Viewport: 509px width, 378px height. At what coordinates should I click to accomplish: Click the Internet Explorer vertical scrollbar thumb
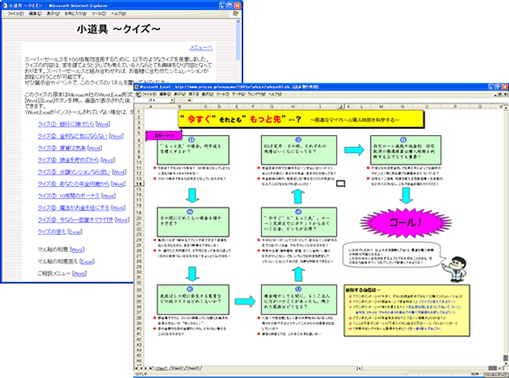pyautogui.click(x=238, y=41)
